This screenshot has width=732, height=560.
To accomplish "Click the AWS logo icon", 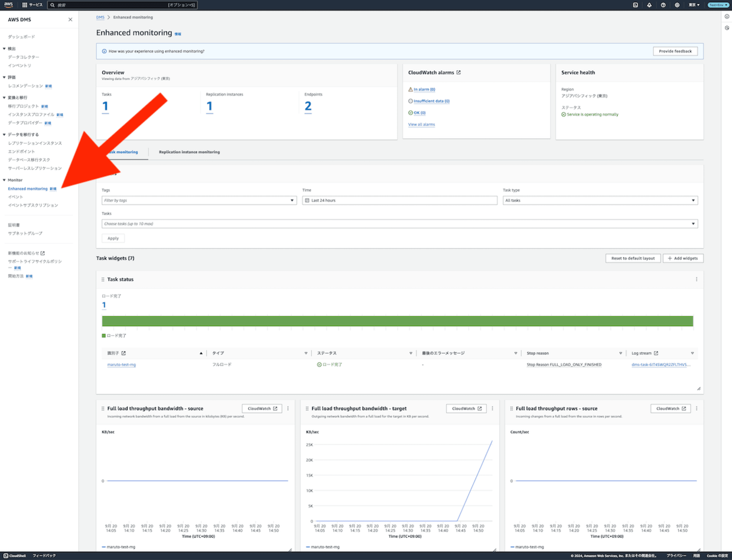I will (8, 5).
